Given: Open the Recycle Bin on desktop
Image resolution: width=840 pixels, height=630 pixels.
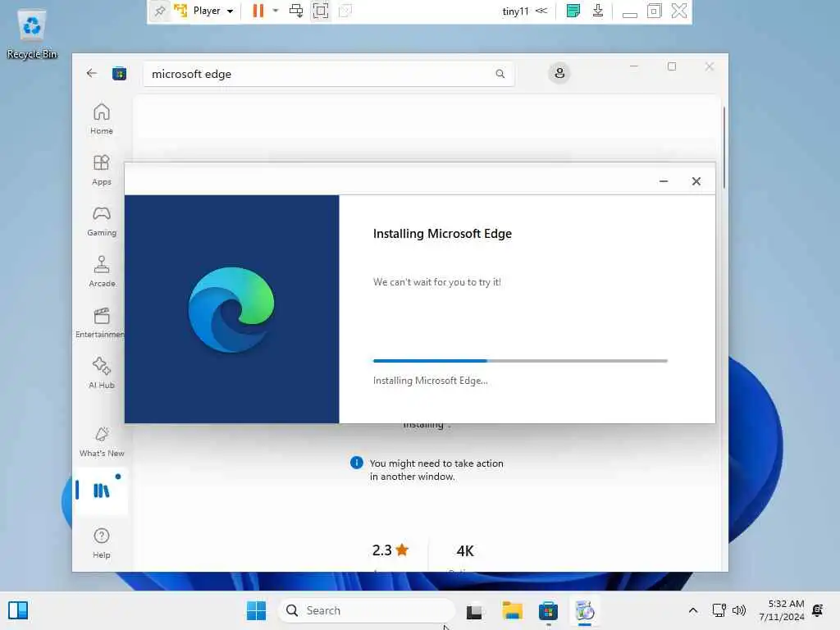Looking at the screenshot, I should 32,34.
